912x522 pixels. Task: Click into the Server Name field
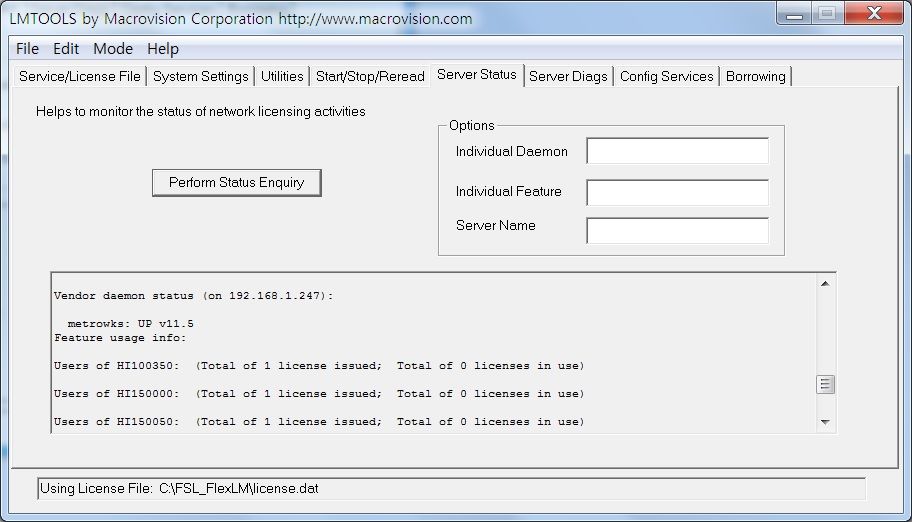(x=678, y=230)
